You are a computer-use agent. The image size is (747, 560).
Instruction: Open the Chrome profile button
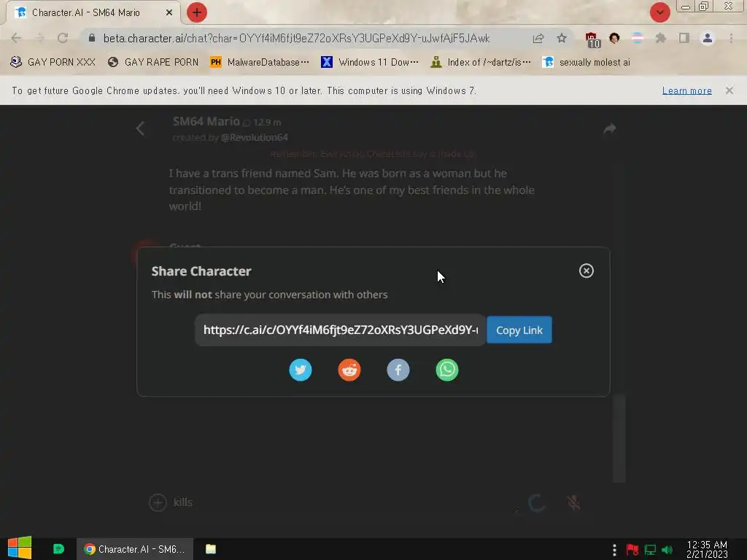pos(708,38)
